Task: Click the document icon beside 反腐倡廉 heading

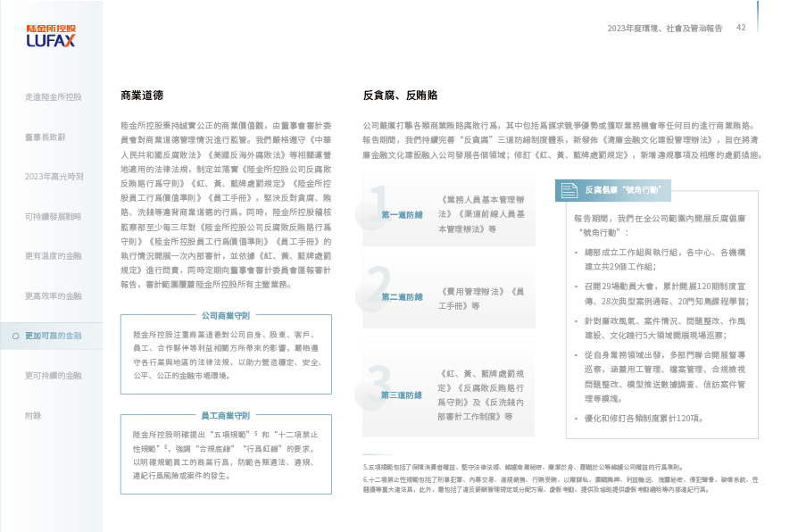Action: coord(568,190)
